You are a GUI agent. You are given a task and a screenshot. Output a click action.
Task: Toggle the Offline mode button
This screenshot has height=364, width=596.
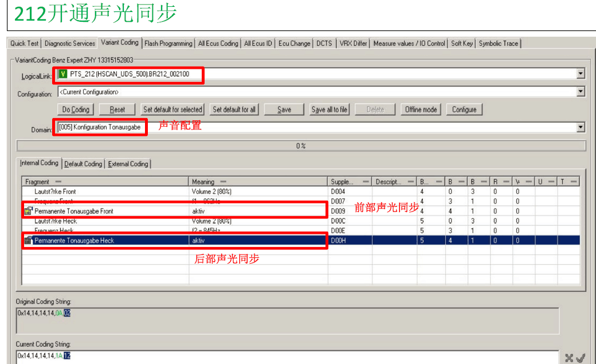pos(421,109)
